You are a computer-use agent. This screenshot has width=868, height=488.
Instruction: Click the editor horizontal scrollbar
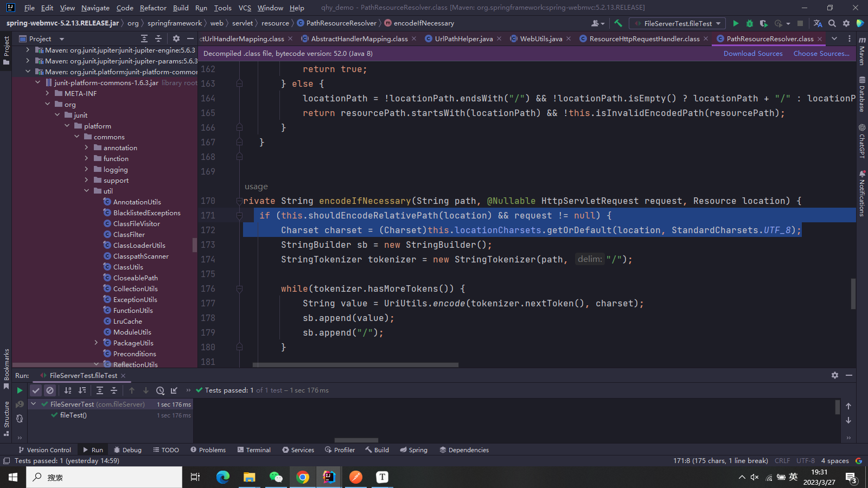coord(355,365)
